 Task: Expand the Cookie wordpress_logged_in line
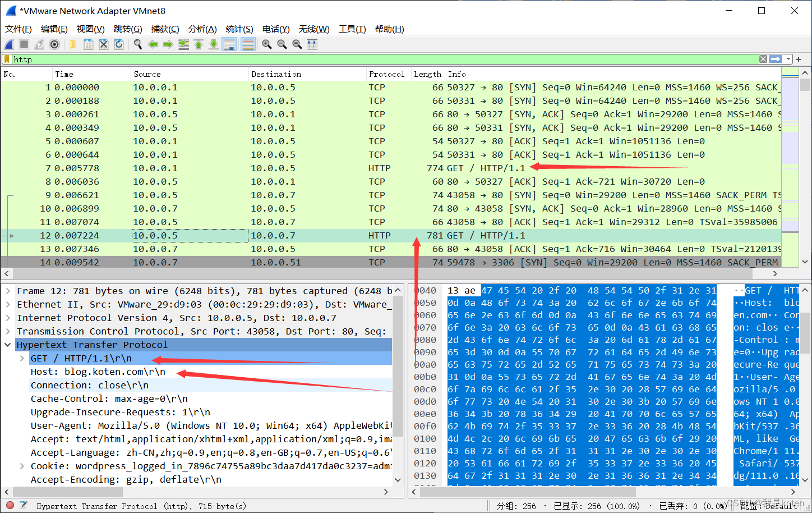(x=22, y=466)
